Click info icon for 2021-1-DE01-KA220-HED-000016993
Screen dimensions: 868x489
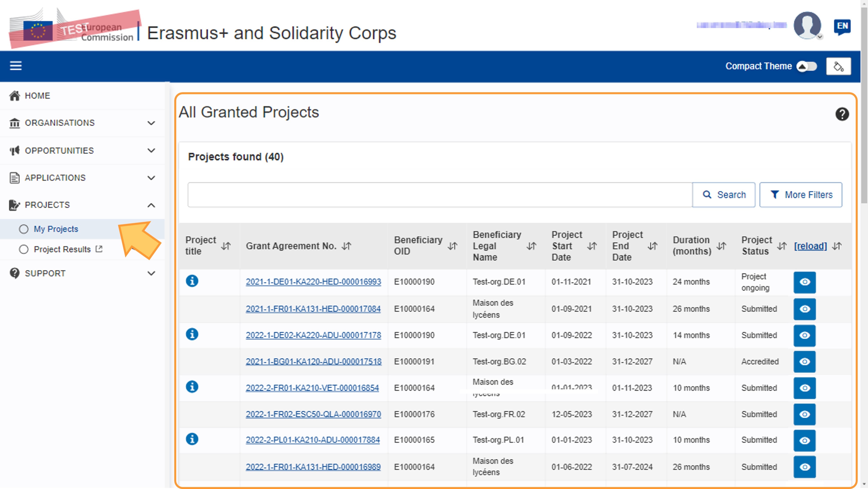[x=192, y=280]
